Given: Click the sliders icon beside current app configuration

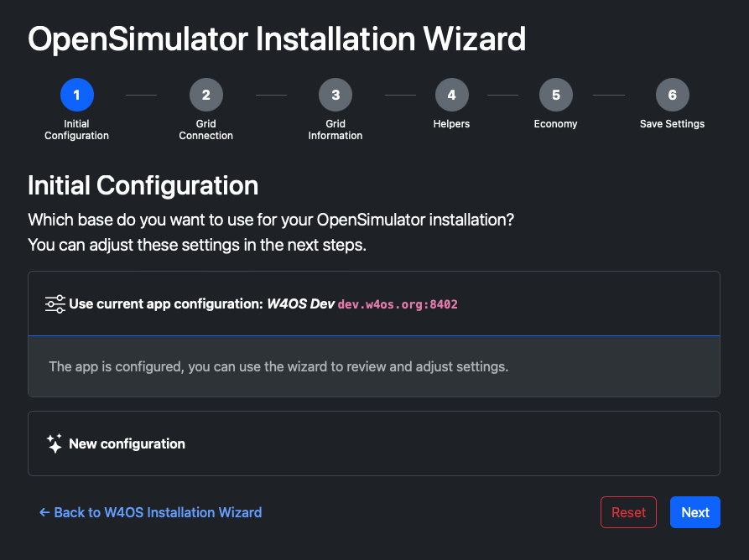Looking at the screenshot, I should coord(55,304).
